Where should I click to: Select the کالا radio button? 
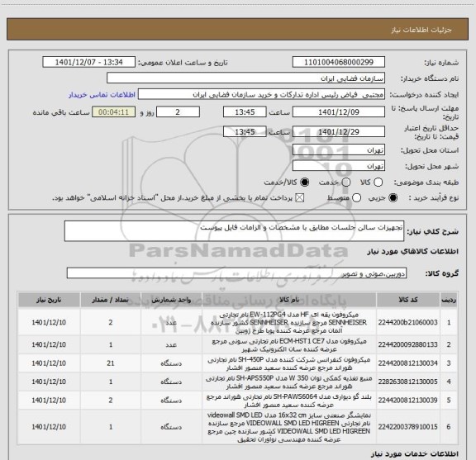pyautogui.click(x=378, y=183)
